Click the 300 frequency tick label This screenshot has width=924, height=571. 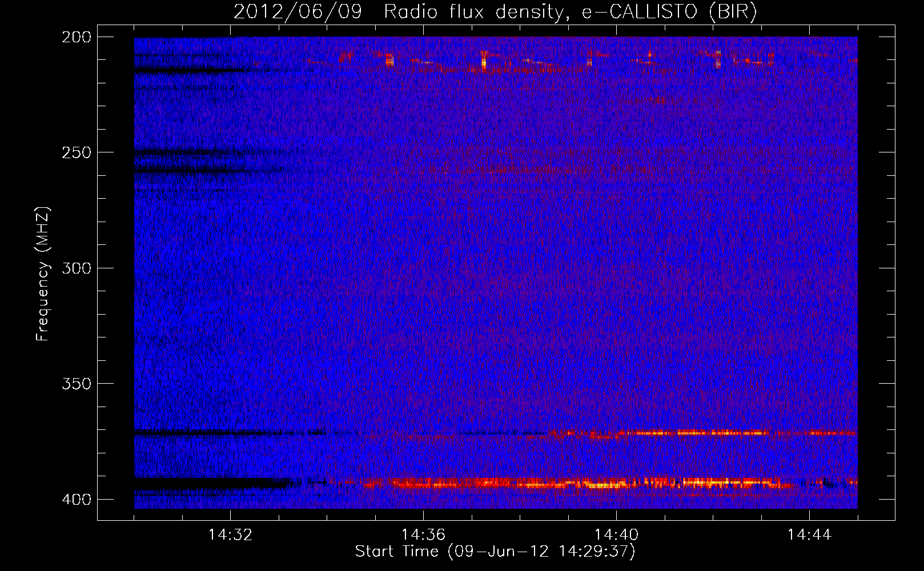77,268
